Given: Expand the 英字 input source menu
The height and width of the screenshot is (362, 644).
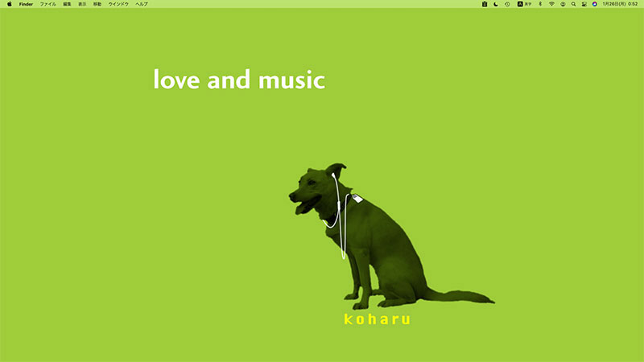Looking at the screenshot, I should [x=525, y=4].
